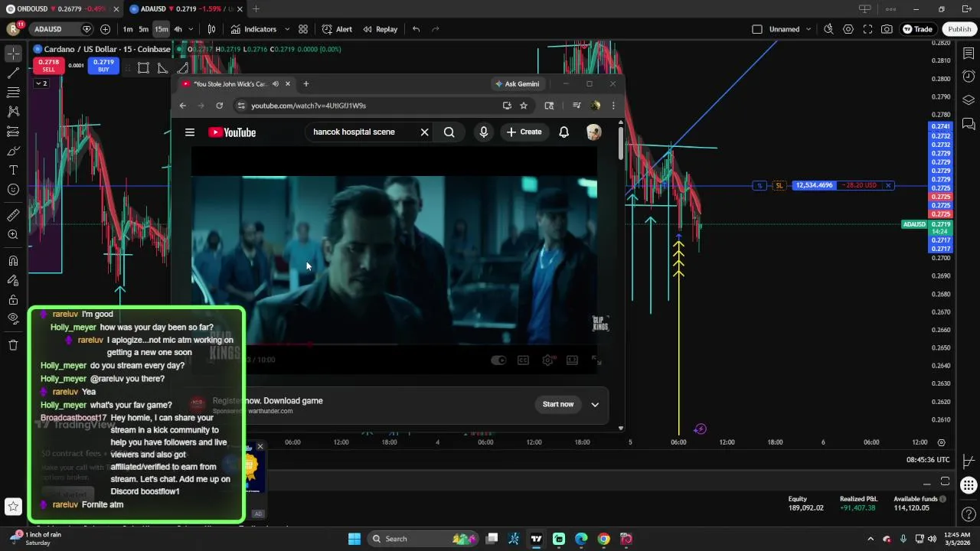Select the text annotation tool

tap(13, 170)
